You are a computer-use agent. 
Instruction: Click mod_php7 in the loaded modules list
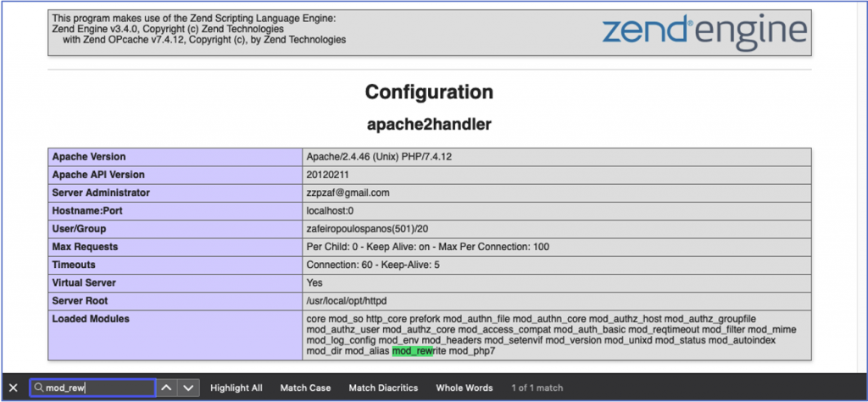471,351
